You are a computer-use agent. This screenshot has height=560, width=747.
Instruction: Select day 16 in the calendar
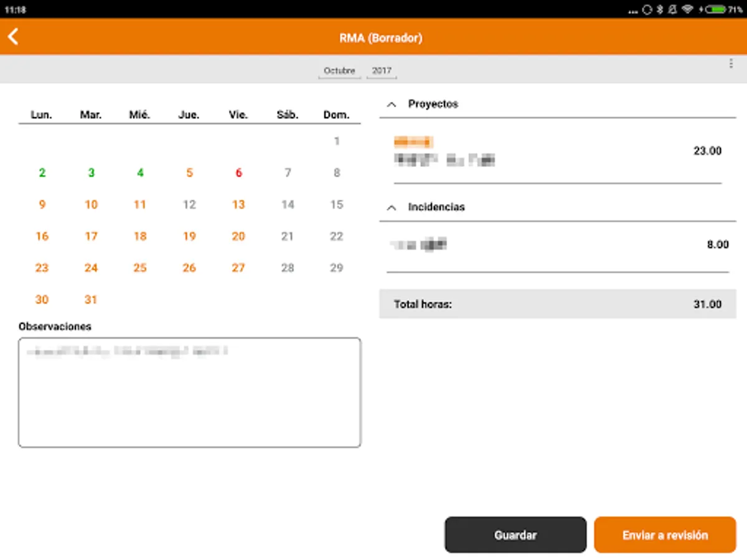pos(42,236)
